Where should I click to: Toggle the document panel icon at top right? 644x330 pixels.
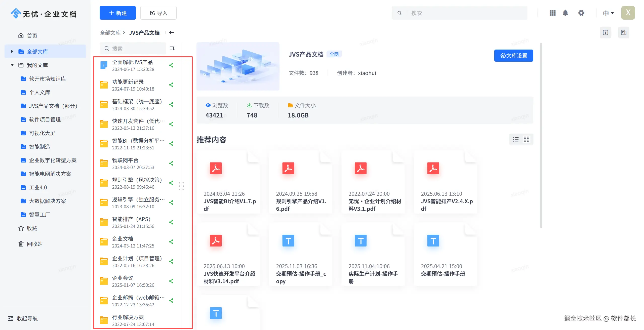(623, 32)
